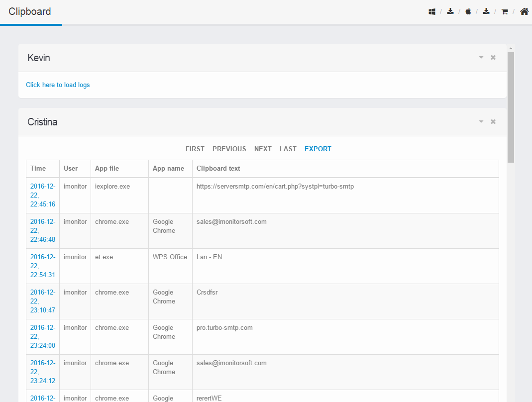
Task: Click the Cristina panel heading
Action: 42,122
